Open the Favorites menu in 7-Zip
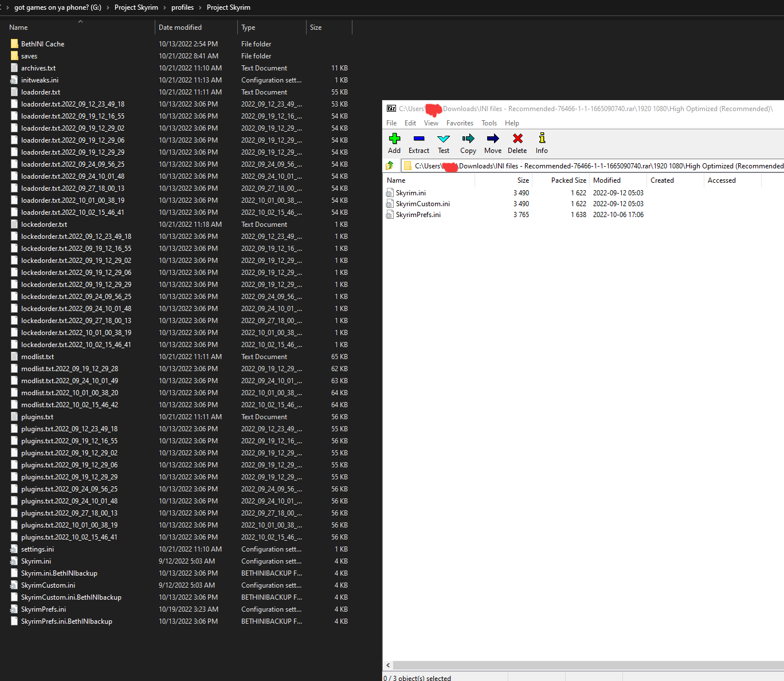Viewport: 784px width, 681px height. (x=460, y=123)
